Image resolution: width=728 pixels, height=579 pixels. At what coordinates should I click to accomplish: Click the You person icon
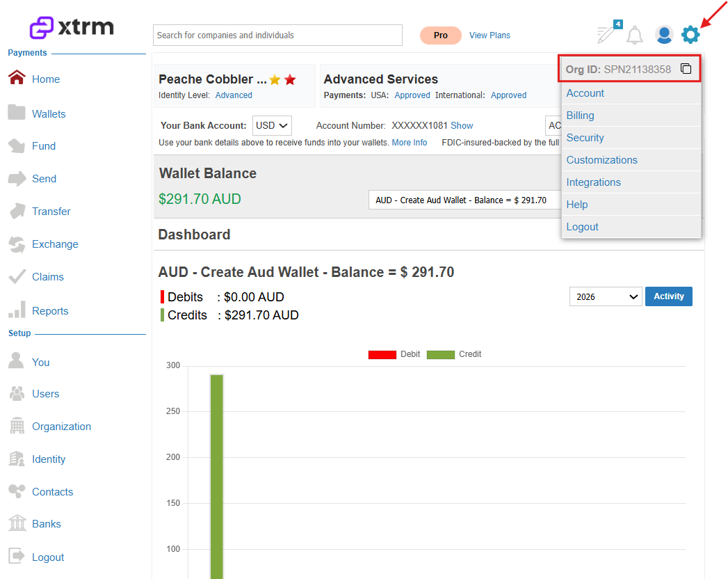[x=16, y=360]
